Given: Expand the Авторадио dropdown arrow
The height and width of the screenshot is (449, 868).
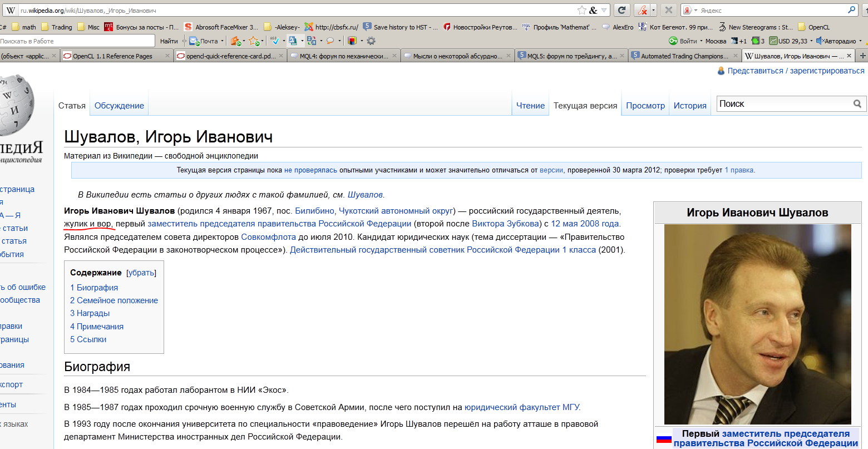Looking at the screenshot, I should (860, 41).
